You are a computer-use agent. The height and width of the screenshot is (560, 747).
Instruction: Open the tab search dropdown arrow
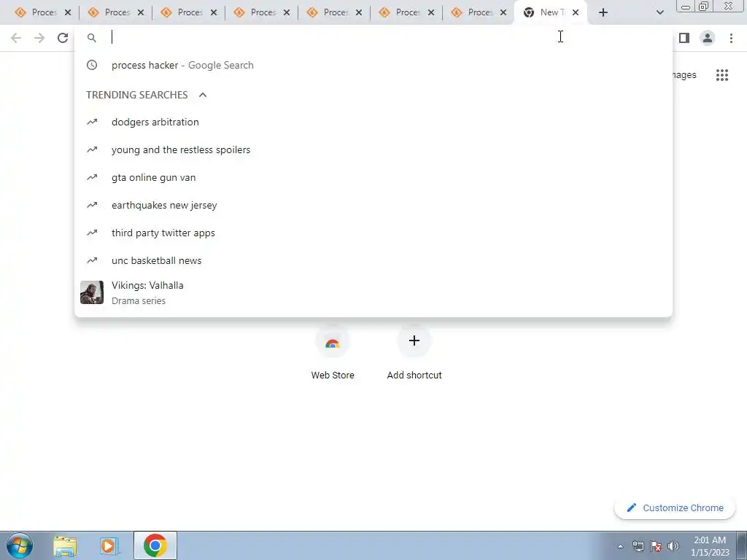tap(659, 12)
